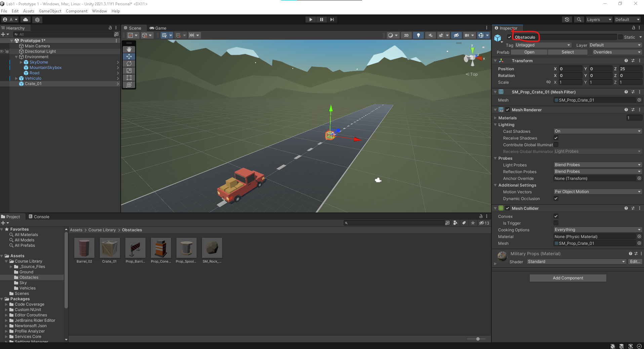Viewport: 644px width, 349px height.
Task: Adjust the asset thumbnail size slider
Action: (x=478, y=339)
